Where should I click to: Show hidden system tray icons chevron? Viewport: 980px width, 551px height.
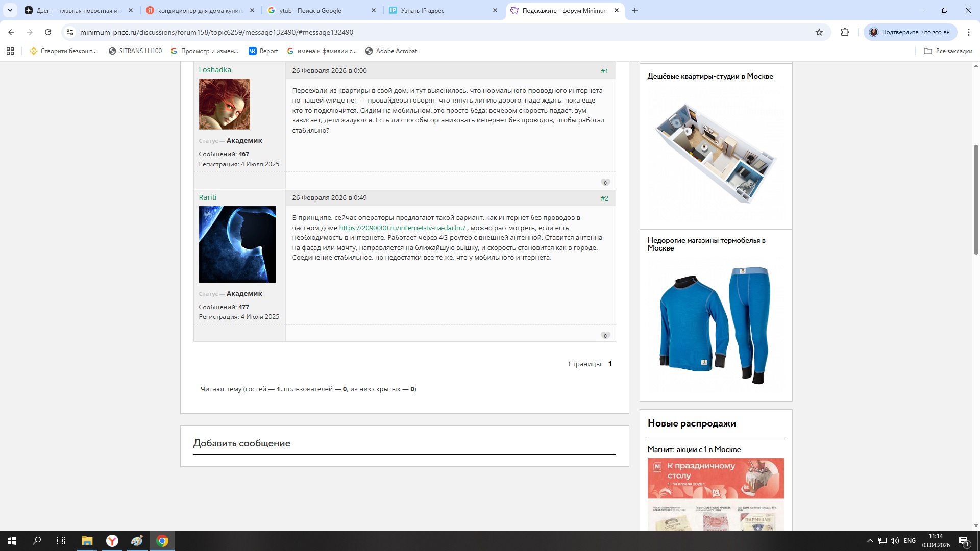(x=870, y=541)
